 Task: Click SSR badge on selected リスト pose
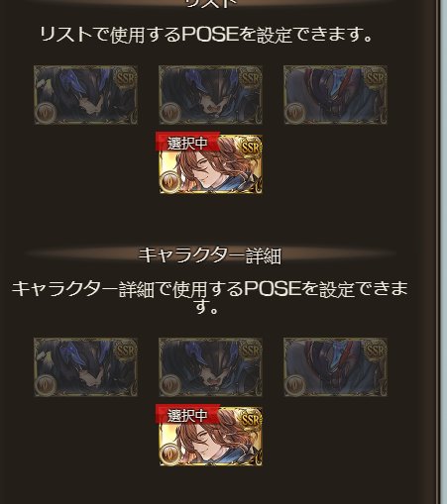250,148
